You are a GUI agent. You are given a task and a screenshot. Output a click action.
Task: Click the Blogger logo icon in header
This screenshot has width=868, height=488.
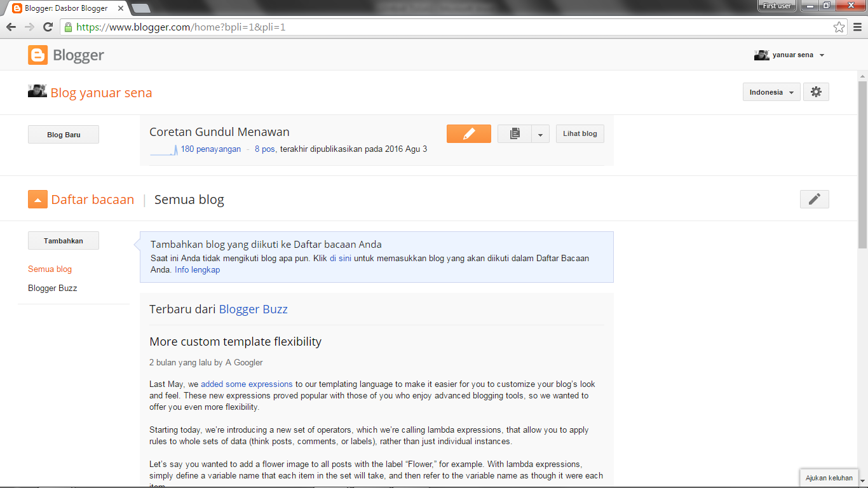tap(37, 55)
